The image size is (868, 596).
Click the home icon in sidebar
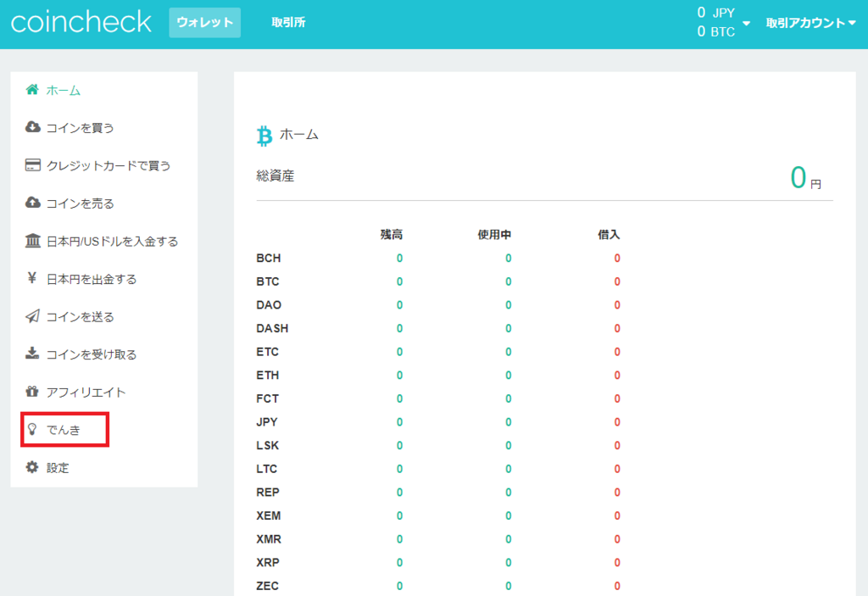pyautogui.click(x=32, y=89)
